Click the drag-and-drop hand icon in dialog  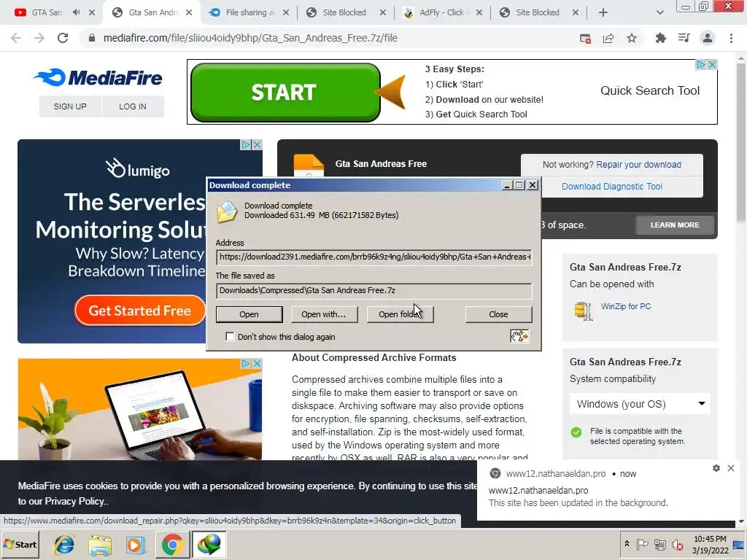519,336
